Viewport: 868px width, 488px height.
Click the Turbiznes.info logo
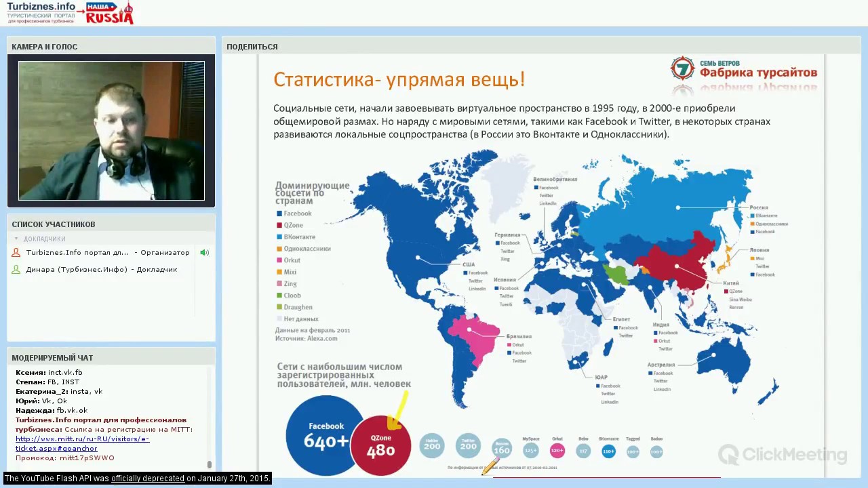coord(41,12)
